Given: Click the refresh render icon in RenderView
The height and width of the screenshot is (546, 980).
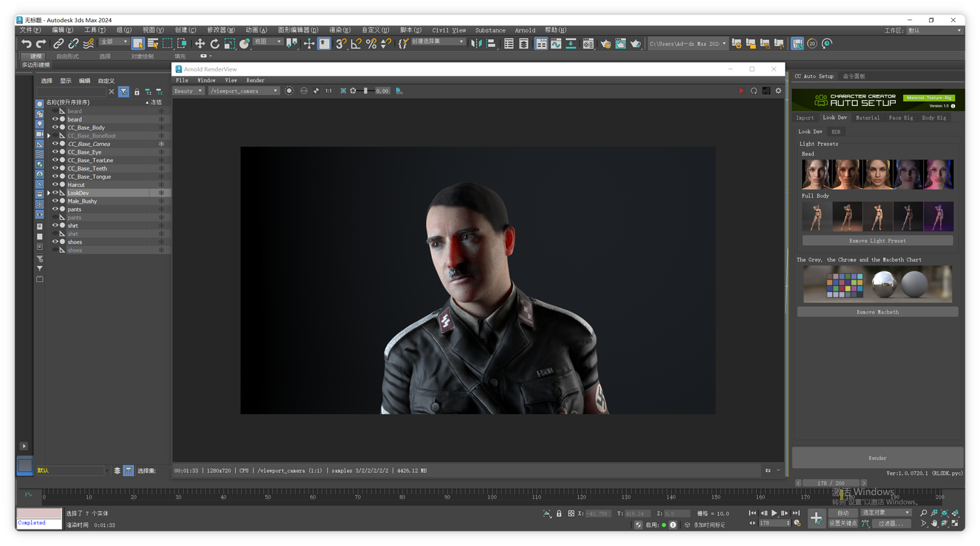Looking at the screenshot, I should pos(754,91).
